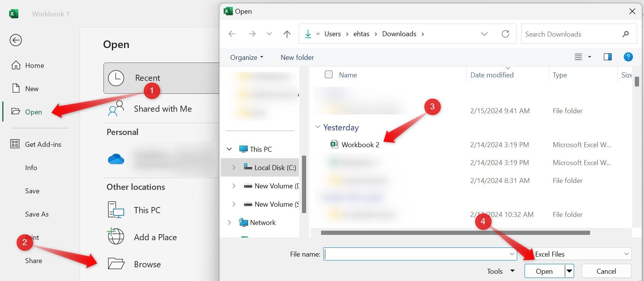Click the navigation pane vertical scrollbar
Screen dimensions: 644x281
304,184
